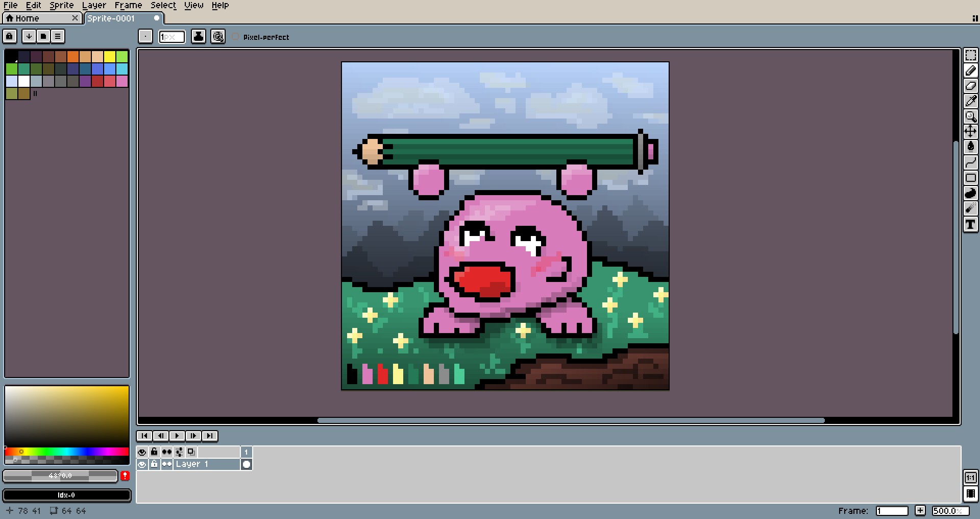Screen dimensions: 980x519
Task: Click the 1:1 preview button
Action: pos(970,478)
